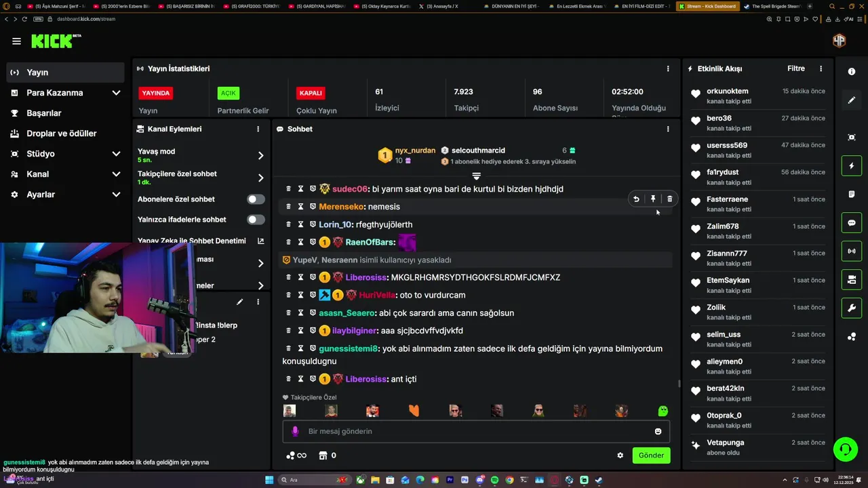
Task: Open the Sohbet panel three-dot menu
Action: [668, 129]
